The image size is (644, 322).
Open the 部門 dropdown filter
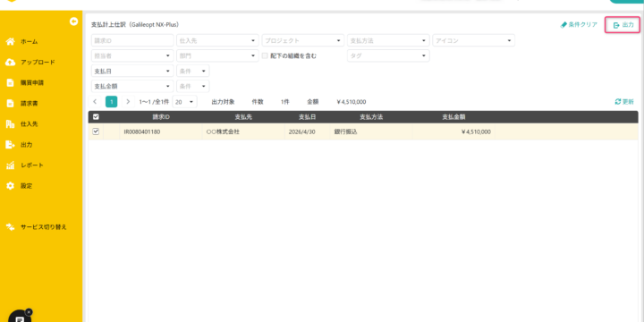[x=217, y=55]
